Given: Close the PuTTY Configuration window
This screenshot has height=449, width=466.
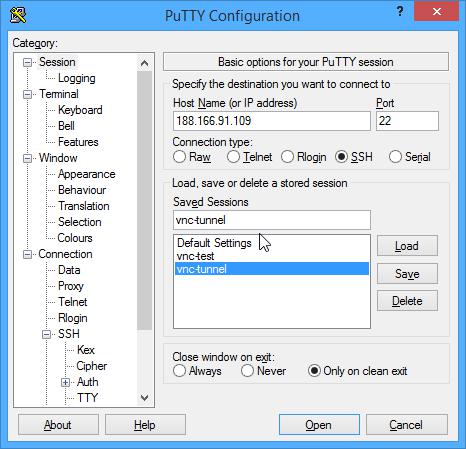Looking at the screenshot, I should [x=437, y=12].
